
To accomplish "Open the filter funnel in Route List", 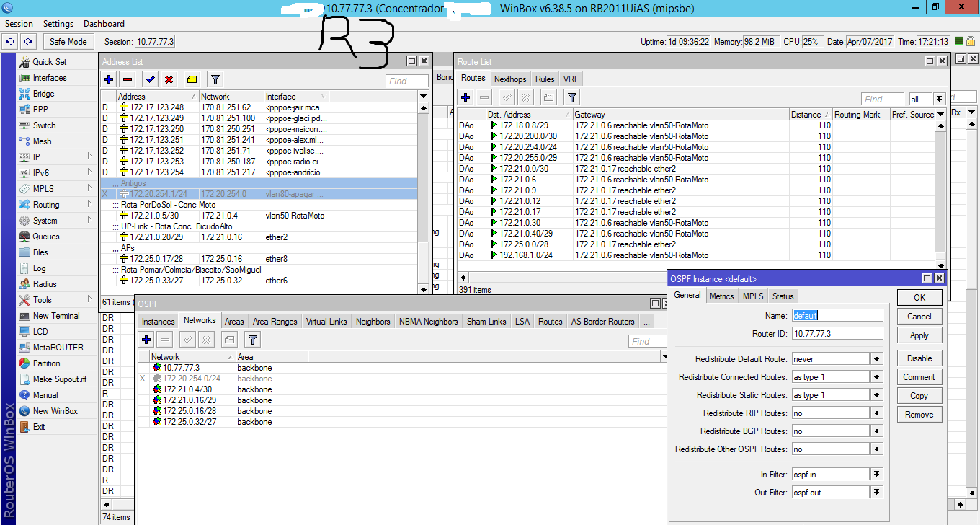I will [571, 97].
